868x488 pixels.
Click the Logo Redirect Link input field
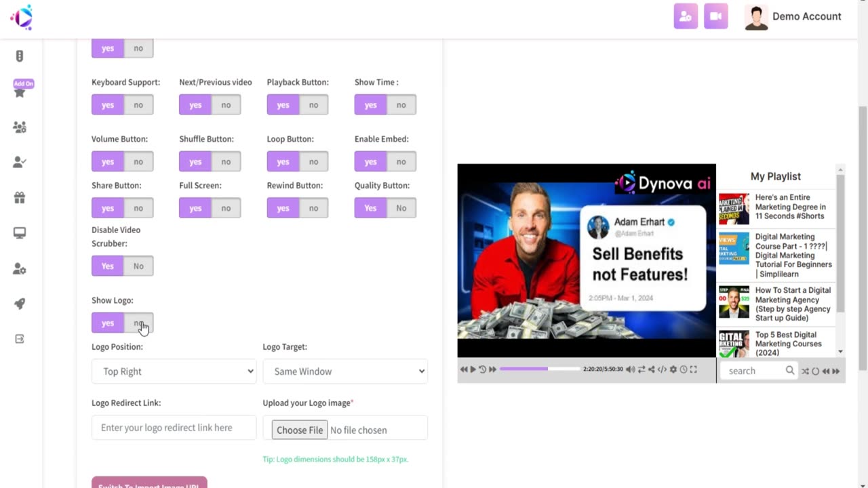pyautogui.click(x=174, y=428)
